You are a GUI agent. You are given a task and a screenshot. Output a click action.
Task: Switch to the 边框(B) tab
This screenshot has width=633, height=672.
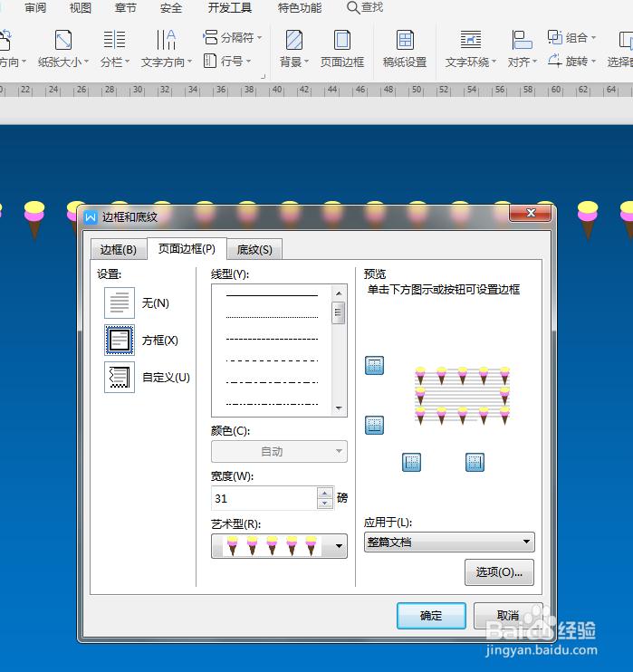click(119, 249)
